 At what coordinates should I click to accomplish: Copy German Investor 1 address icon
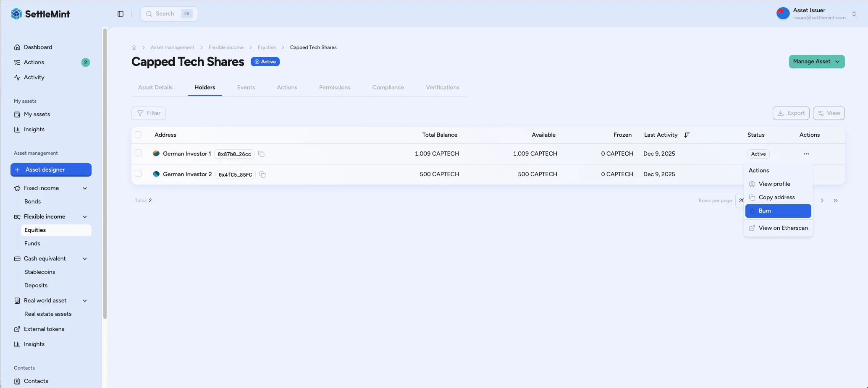[x=261, y=154]
